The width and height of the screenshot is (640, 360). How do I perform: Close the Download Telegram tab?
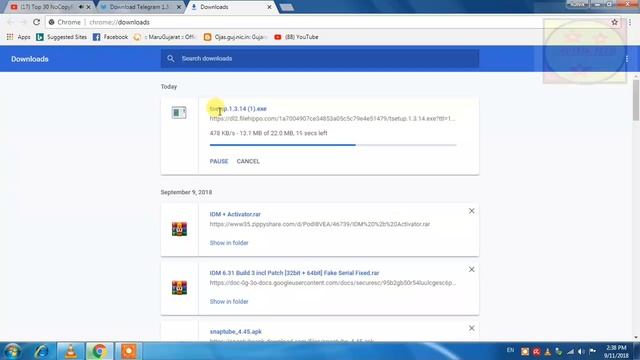pos(179,7)
